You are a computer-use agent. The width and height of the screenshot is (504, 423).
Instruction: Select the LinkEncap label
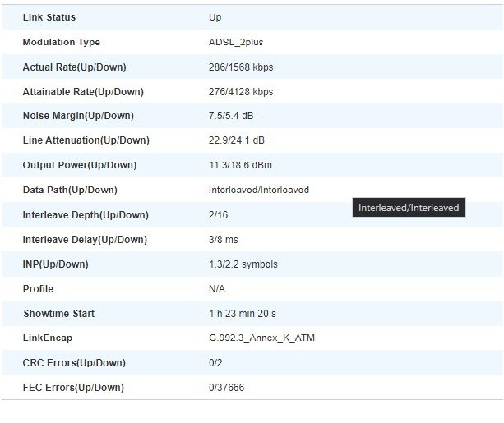(x=47, y=338)
